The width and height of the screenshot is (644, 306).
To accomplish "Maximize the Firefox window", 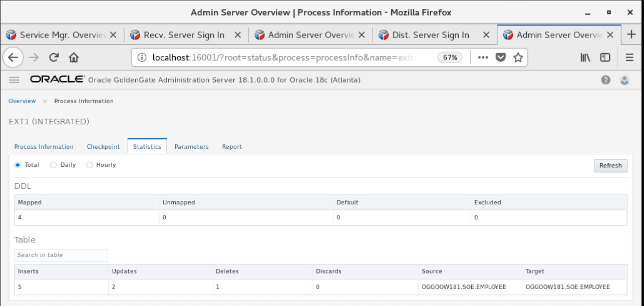I will coord(610,12).
